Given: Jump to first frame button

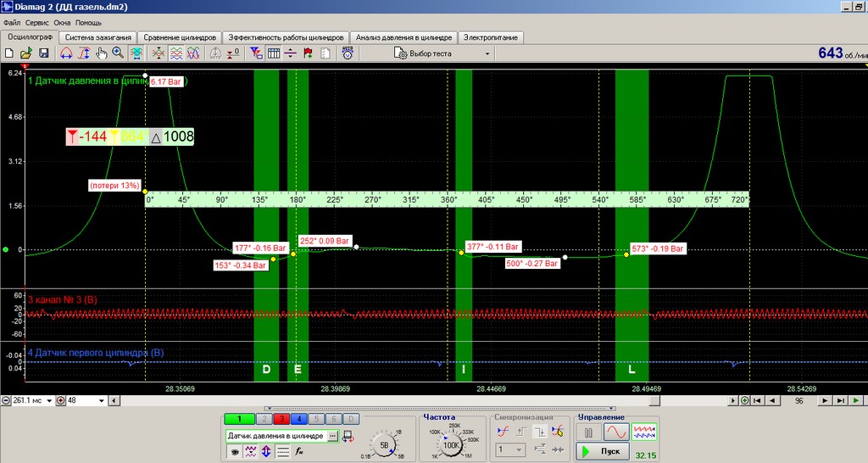Looking at the screenshot, I should pyautogui.click(x=758, y=400).
